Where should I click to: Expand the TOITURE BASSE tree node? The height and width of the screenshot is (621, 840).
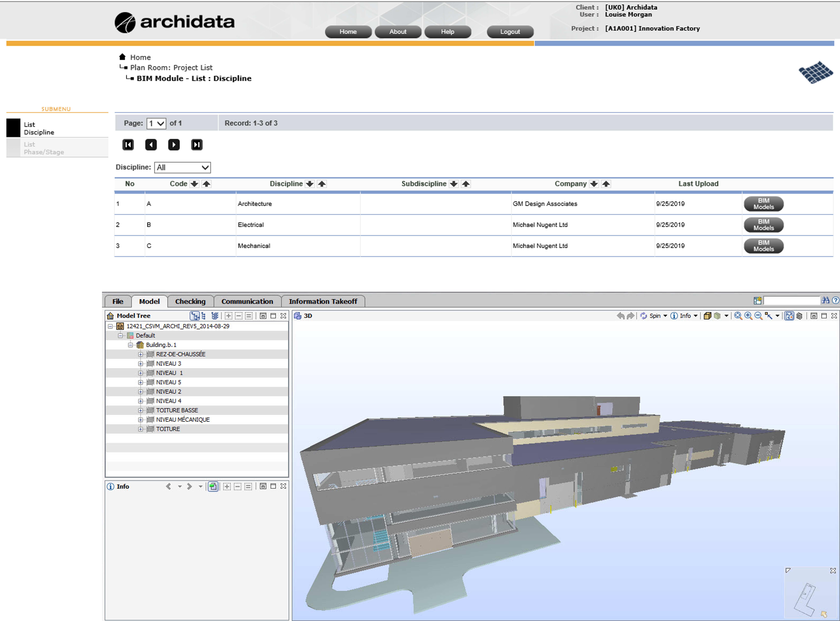[141, 410]
